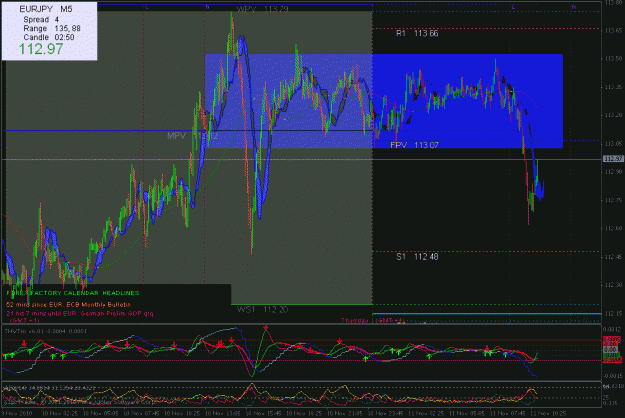625x418 pixels.
Task: Select the THVTrix indicator title label
Action: pyautogui.click(x=45, y=331)
